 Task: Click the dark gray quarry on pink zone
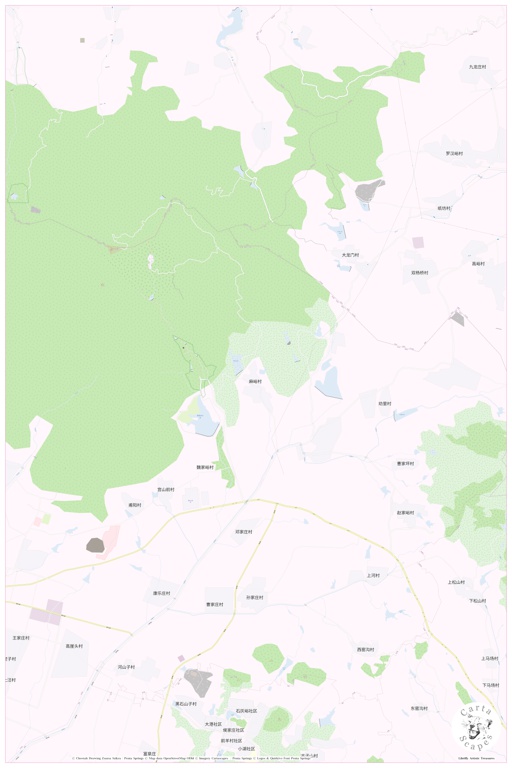pyautogui.click(x=96, y=545)
